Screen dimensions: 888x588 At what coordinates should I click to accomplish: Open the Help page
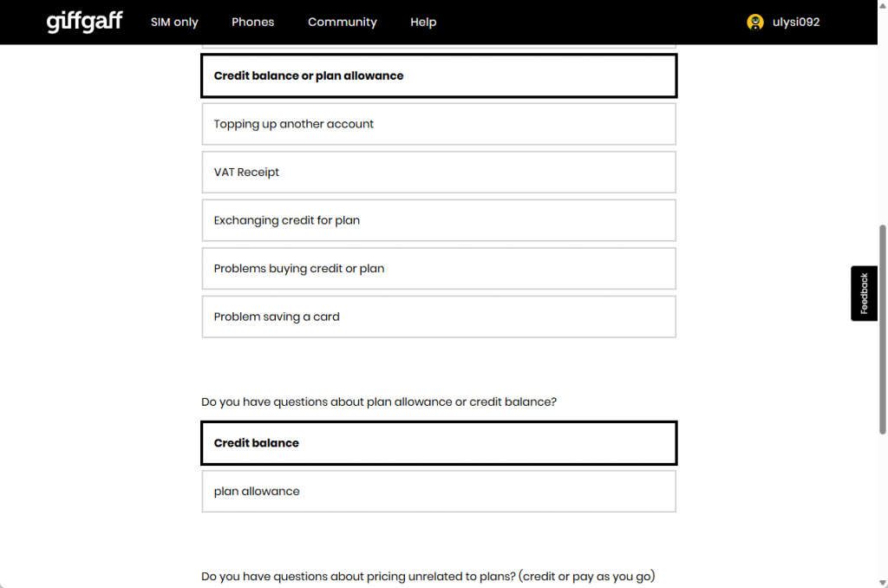(423, 22)
